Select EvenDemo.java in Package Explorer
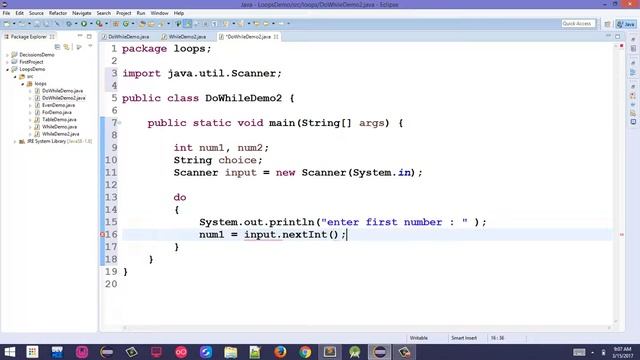This screenshot has width=640, height=360. pos(58,105)
